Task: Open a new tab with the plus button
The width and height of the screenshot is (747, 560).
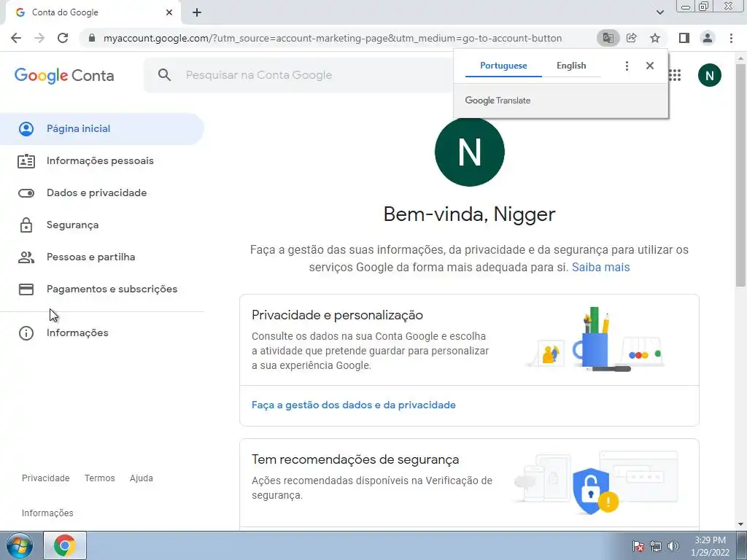Action: coord(197,12)
